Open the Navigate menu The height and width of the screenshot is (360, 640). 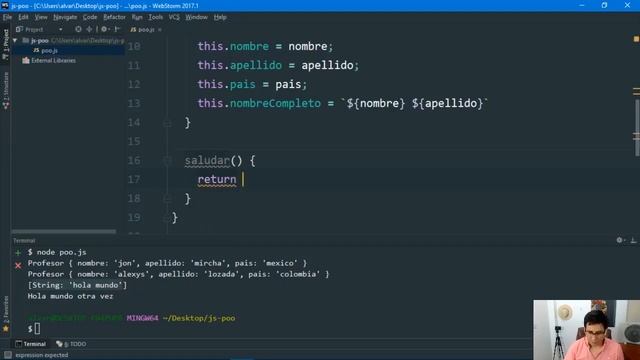click(x=65, y=17)
